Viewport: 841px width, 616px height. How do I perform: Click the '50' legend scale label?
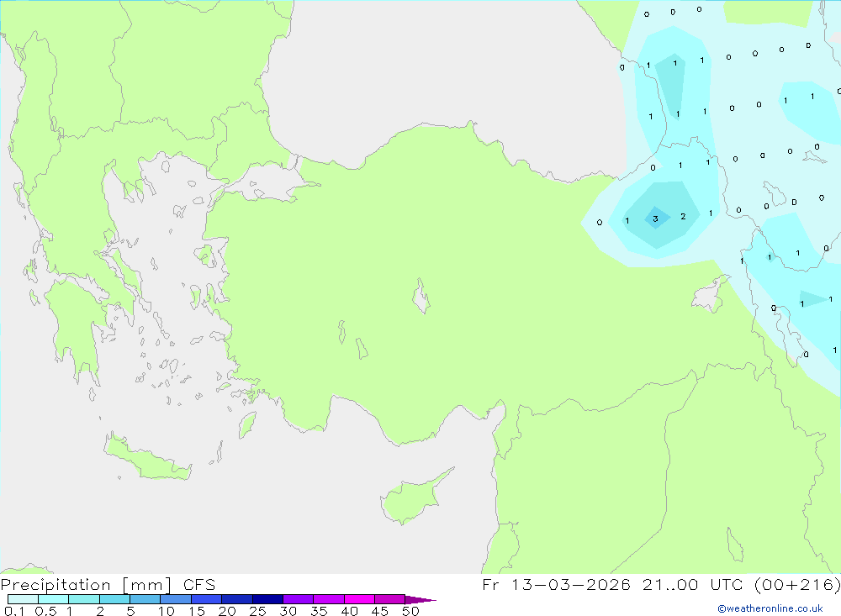pyautogui.click(x=410, y=611)
